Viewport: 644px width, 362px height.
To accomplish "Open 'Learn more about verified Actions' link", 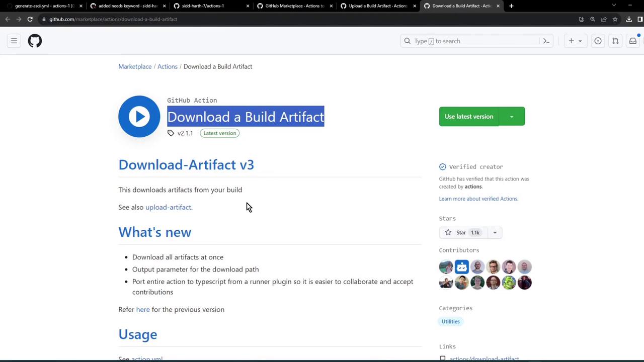I will [x=478, y=199].
